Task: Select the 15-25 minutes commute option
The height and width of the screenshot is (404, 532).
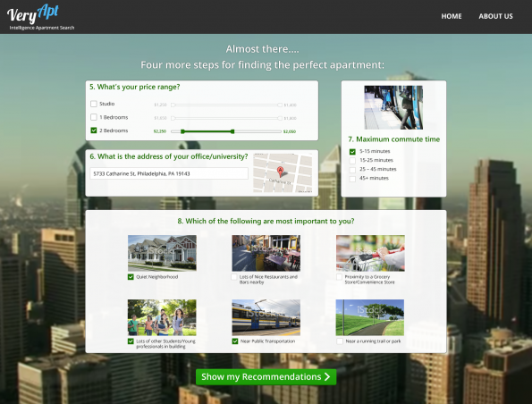Action: pos(352,161)
